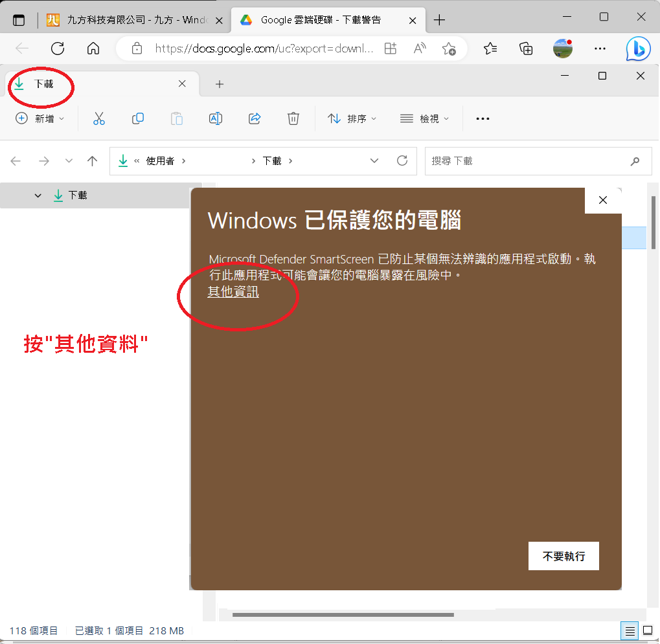Image resolution: width=660 pixels, height=644 pixels.
Task: Open a new Edge browser tab
Action: (x=439, y=20)
